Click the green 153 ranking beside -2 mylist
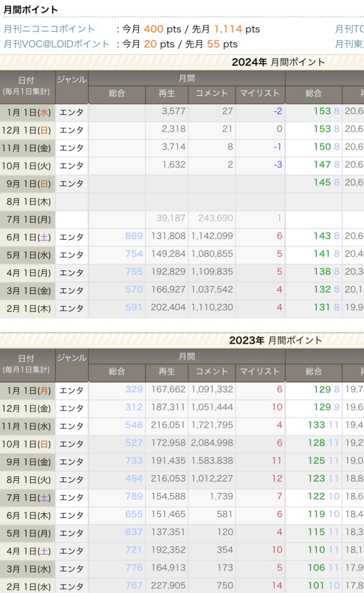Image resolution: width=364 pixels, height=593 pixels. coord(322,111)
